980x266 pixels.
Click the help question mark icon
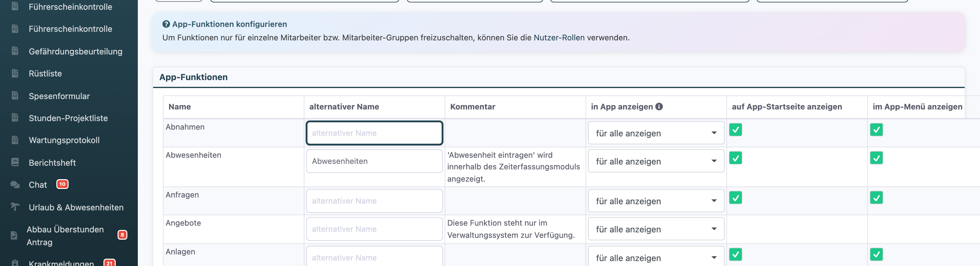click(x=166, y=24)
